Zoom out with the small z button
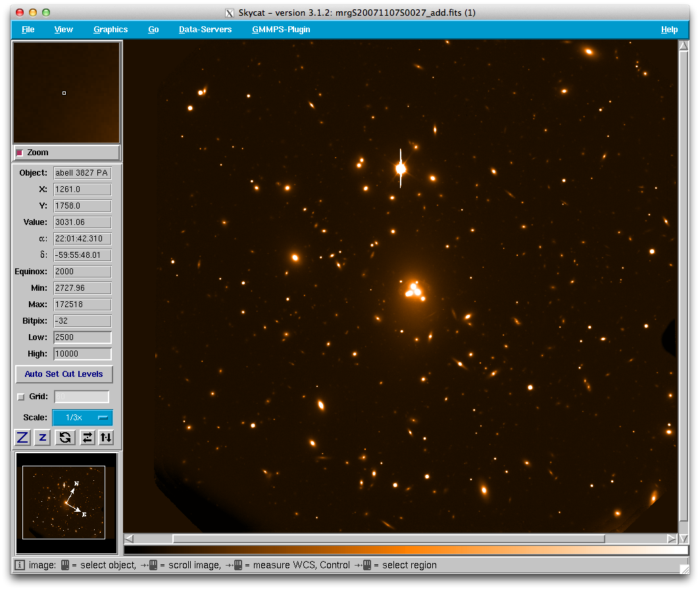The height and width of the screenshot is (590, 700). click(42, 437)
